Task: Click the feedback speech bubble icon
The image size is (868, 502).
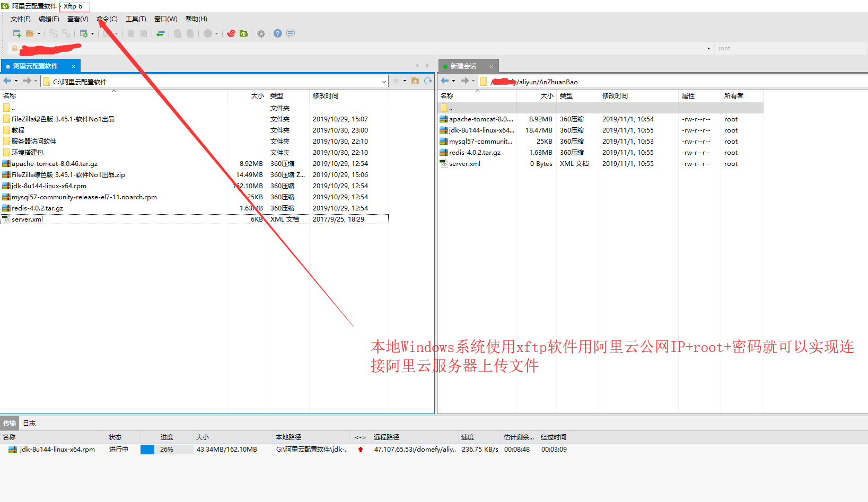Action: [x=291, y=33]
